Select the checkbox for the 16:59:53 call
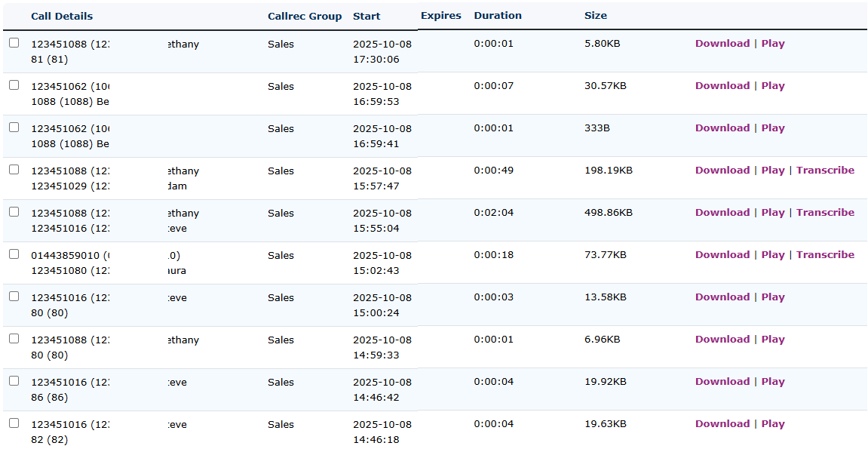Image resolution: width=868 pixels, height=449 pixels. (14, 85)
